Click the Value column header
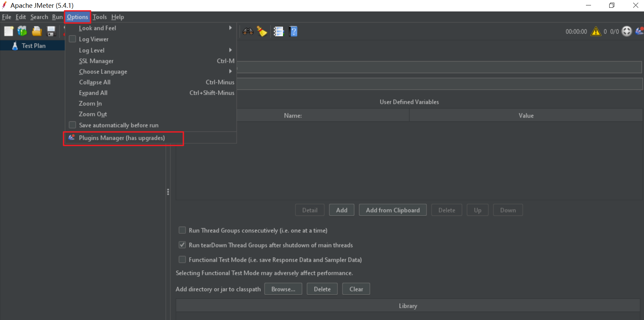 [x=526, y=116]
